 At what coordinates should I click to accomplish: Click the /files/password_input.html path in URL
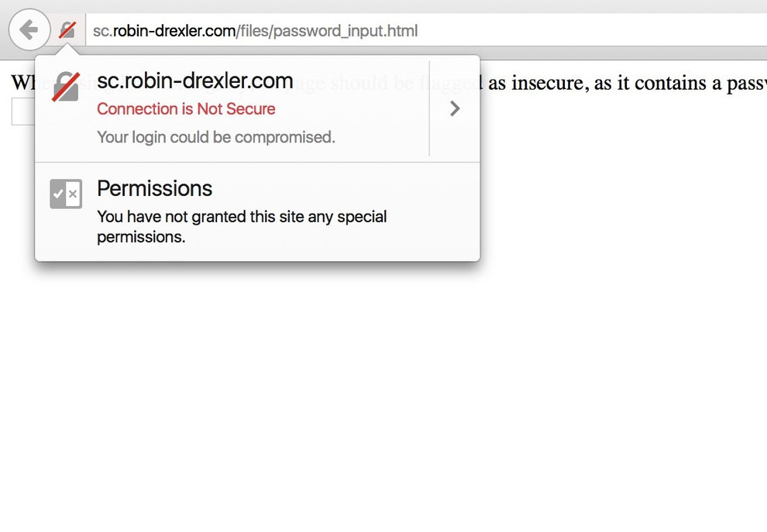[327, 32]
